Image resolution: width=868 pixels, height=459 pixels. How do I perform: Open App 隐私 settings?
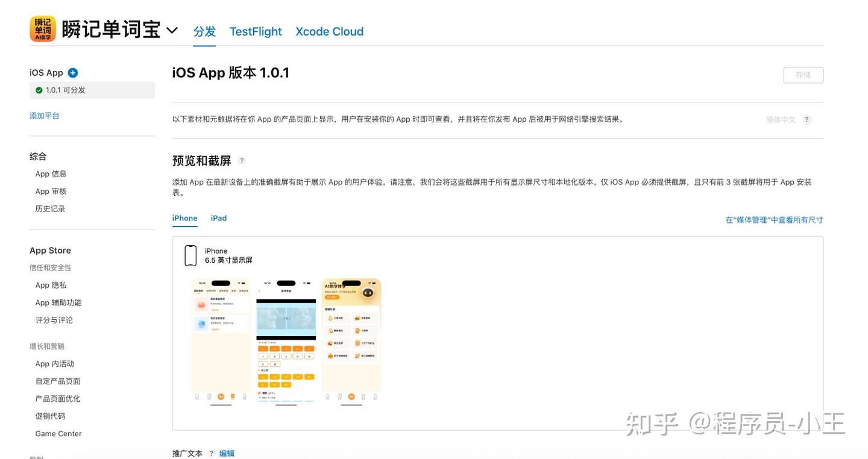pos(51,286)
